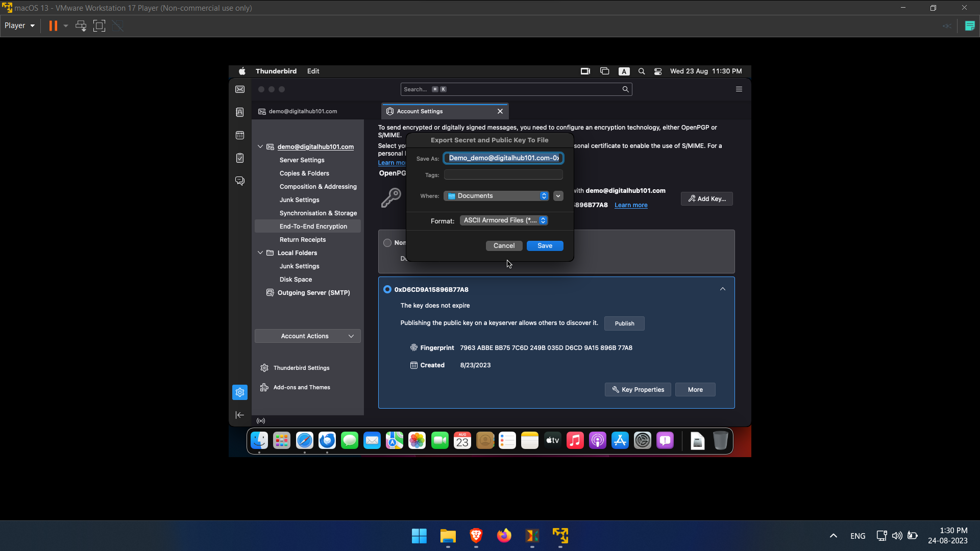Open App Store from the Dock
The image size is (980, 551).
(620, 440)
